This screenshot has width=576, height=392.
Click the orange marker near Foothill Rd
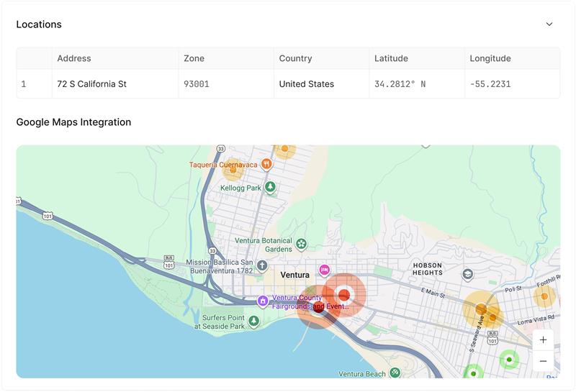[544, 296]
